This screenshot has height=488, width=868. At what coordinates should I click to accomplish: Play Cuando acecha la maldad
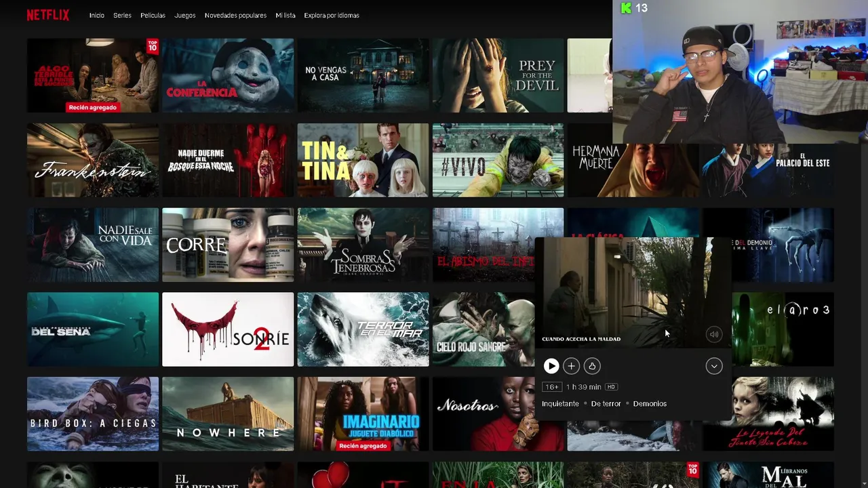tap(551, 366)
